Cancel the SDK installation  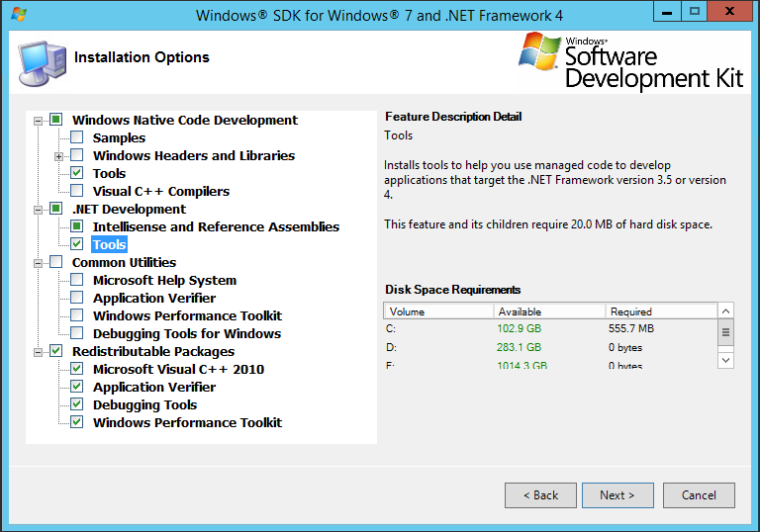pyautogui.click(x=699, y=495)
